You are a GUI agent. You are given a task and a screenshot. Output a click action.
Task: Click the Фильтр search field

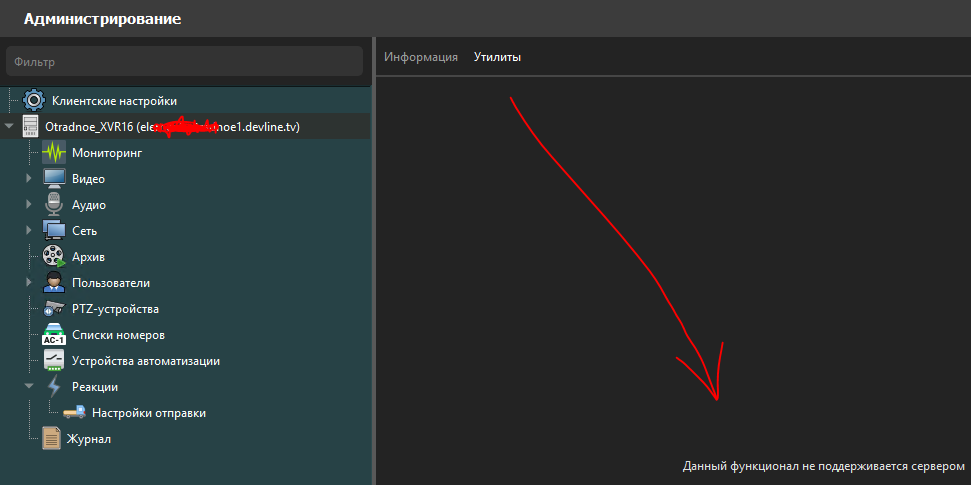point(185,61)
